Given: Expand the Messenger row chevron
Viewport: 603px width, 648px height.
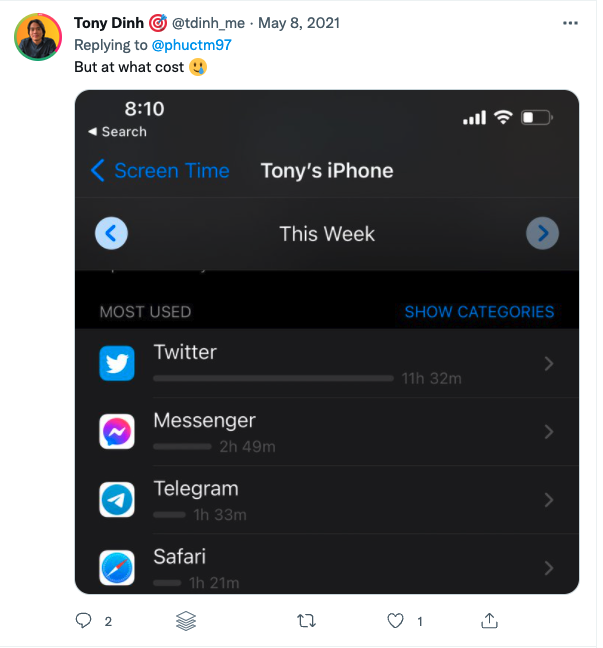Looking at the screenshot, I should (x=548, y=432).
